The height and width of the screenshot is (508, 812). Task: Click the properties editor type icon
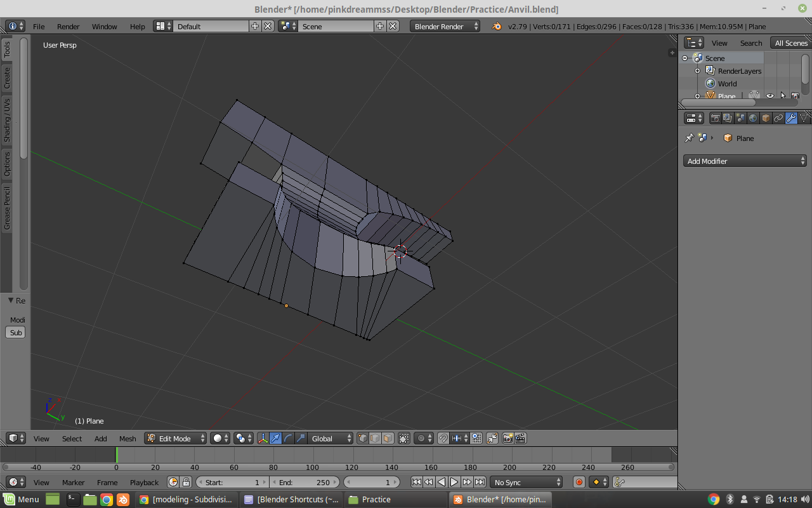[x=694, y=118]
